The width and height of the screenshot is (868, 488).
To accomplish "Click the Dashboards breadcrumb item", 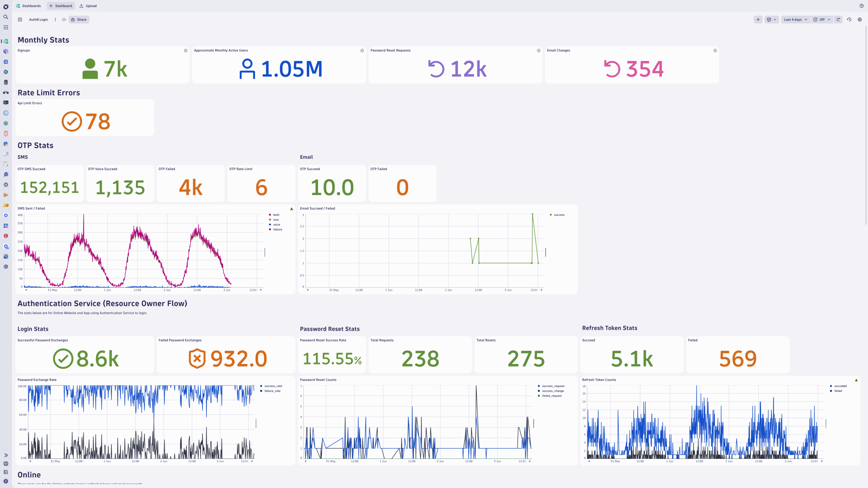I will click(31, 6).
